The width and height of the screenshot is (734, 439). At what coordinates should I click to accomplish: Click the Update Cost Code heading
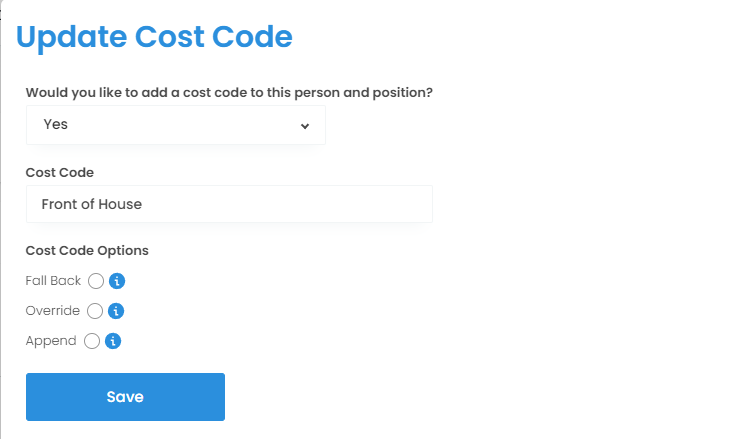click(x=155, y=38)
